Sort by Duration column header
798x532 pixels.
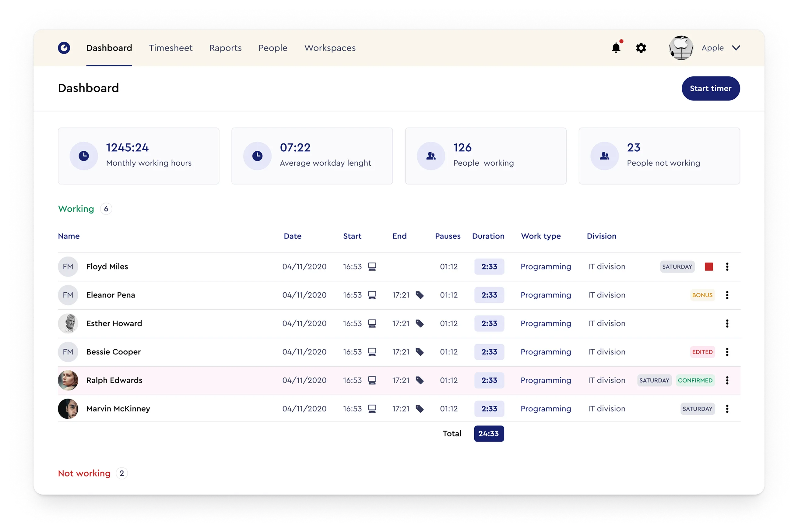point(488,236)
